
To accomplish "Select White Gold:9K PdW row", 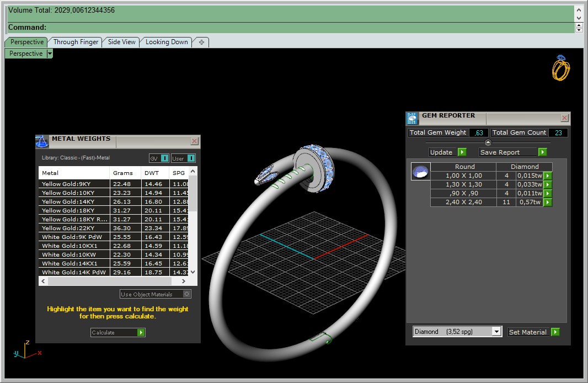I will tap(113, 237).
